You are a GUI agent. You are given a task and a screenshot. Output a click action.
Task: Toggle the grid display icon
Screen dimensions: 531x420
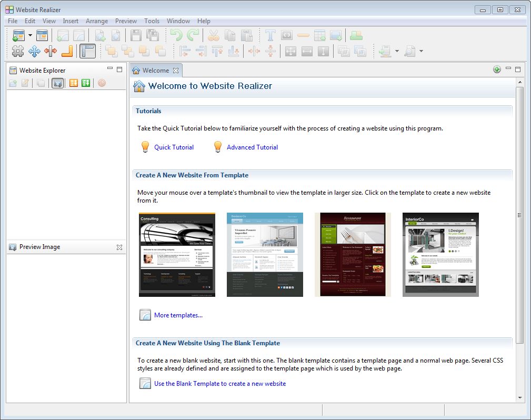coord(17,51)
